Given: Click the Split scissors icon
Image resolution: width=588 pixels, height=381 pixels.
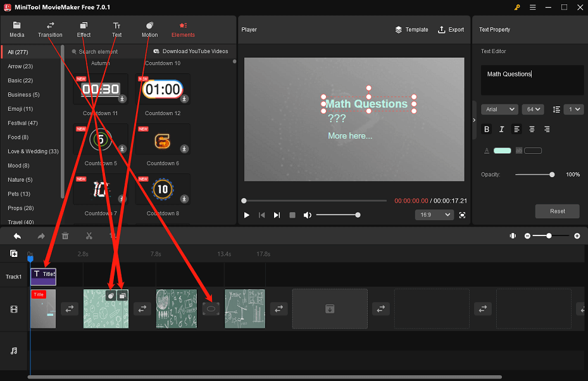Looking at the screenshot, I should click(89, 236).
